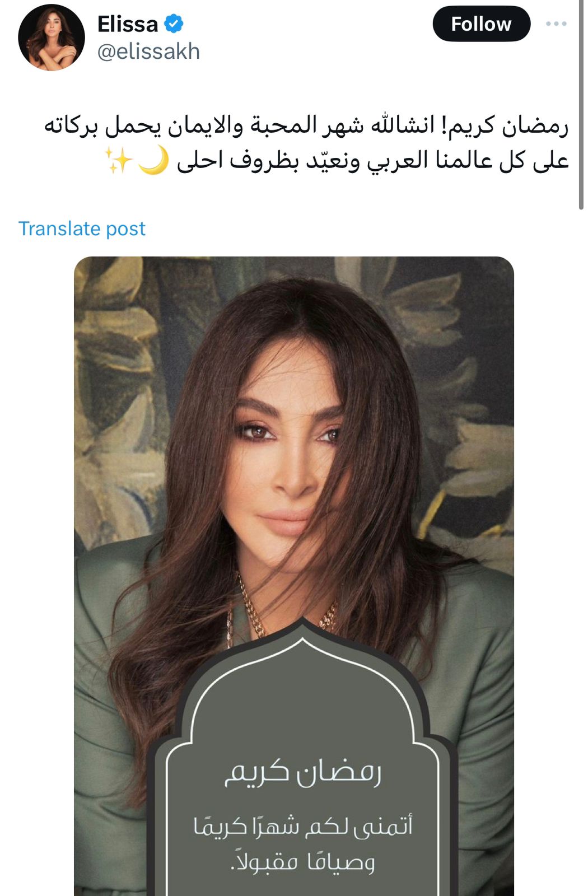The height and width of the screenshot is (896, 588).
Task: Click the blue verified badge
Action: click(x=174, y=24)
